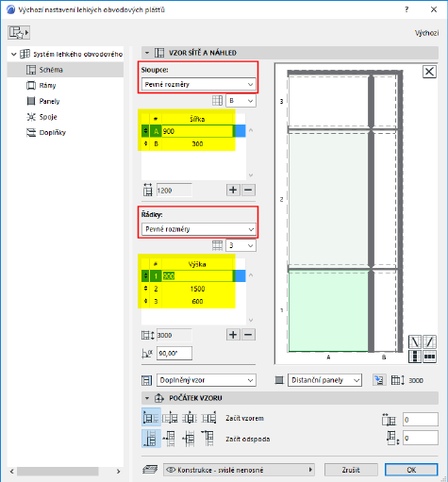The width and height of the screenshot is (448, 482).
Task: Open the Distanční panely dropdown
Action: pyautogui.click(x=324, y=380)
